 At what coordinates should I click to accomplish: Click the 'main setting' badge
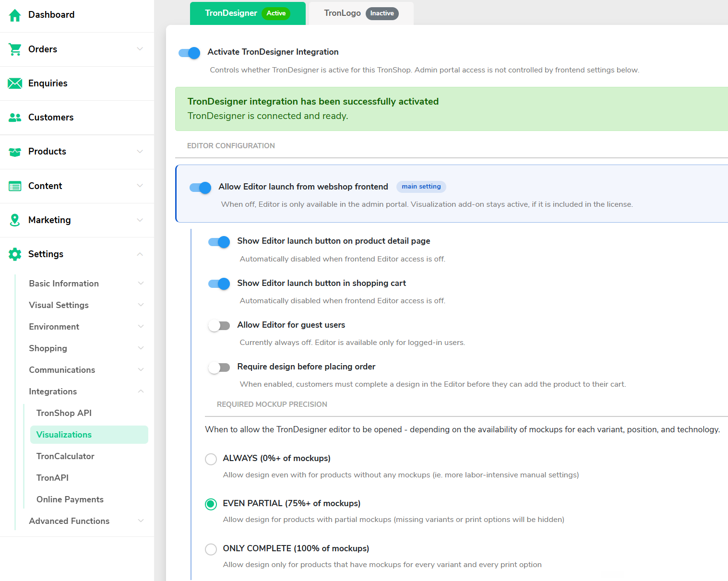click(421, 187)
